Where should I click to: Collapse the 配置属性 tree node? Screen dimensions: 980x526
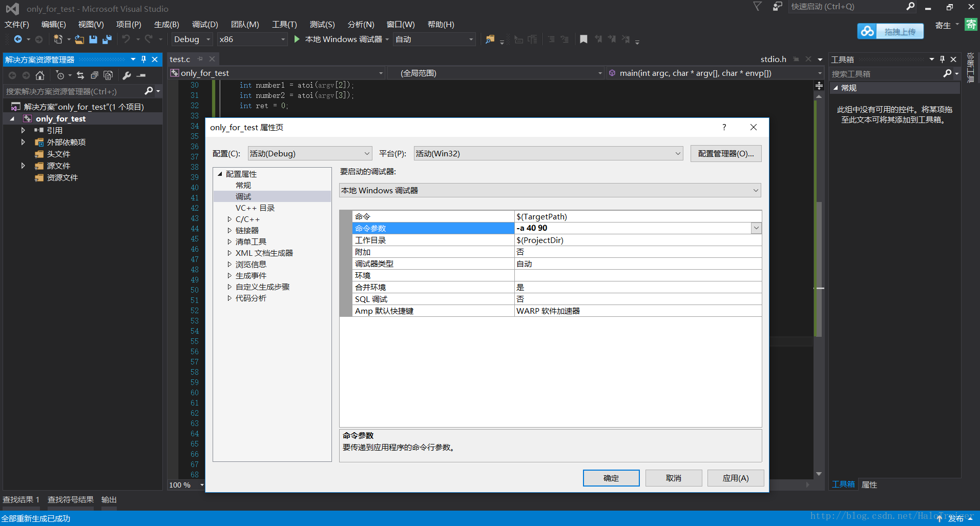[x=220, y=174]
